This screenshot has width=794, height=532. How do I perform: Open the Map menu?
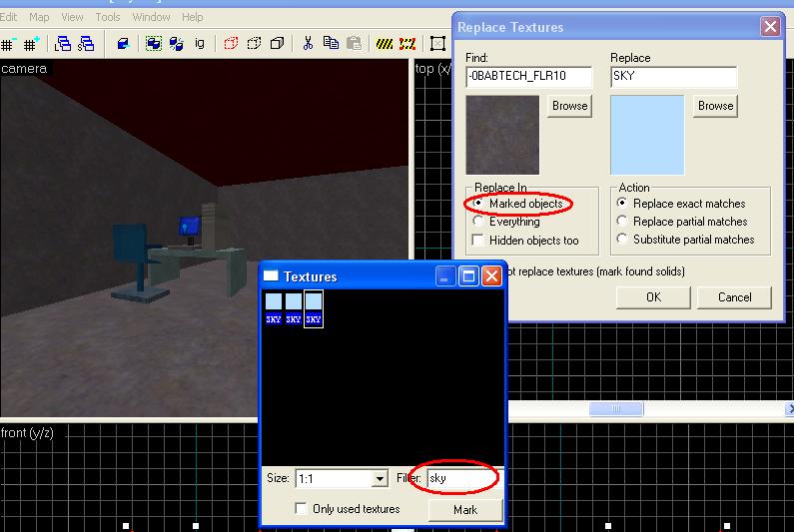coord(39,17)
